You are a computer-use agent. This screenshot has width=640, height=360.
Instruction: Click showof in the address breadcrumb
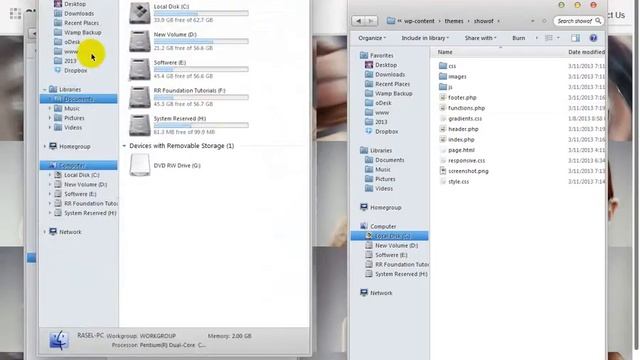484,21
